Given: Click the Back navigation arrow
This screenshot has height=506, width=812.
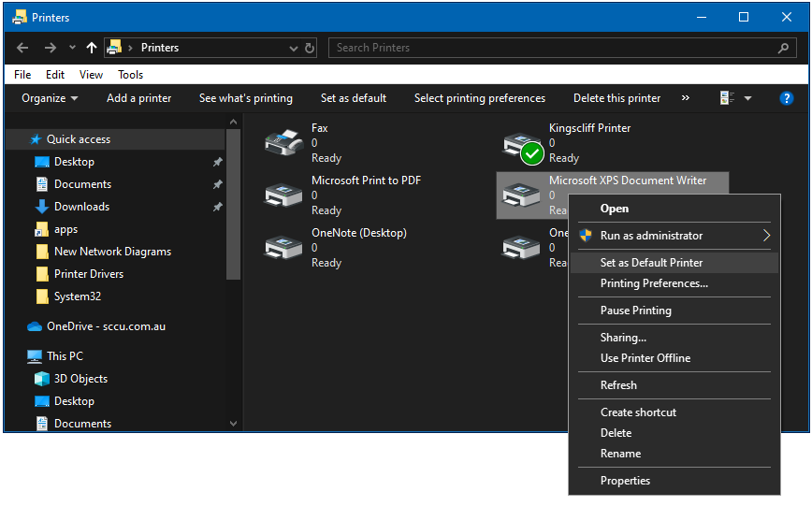Looking at the screenshot, I should (22, 48).
